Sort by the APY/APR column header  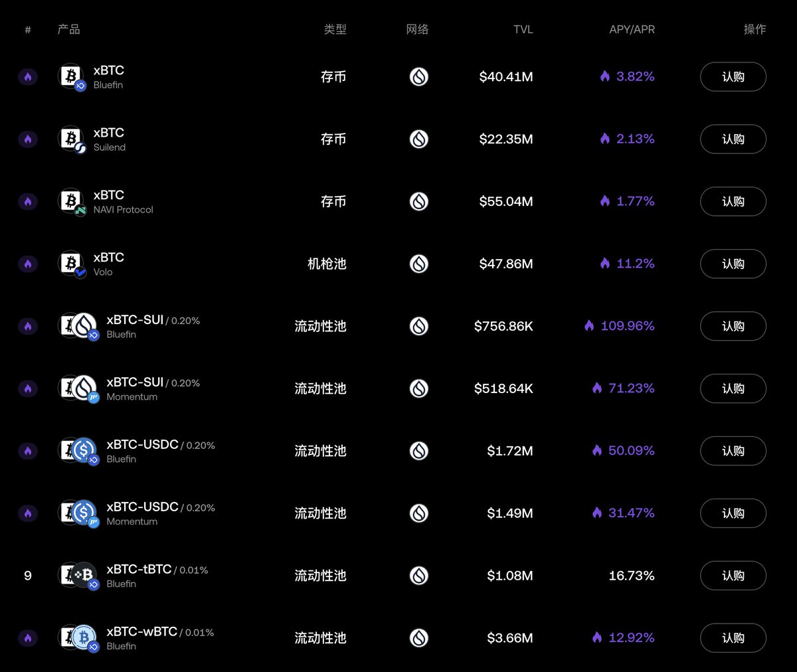point(632,29)
